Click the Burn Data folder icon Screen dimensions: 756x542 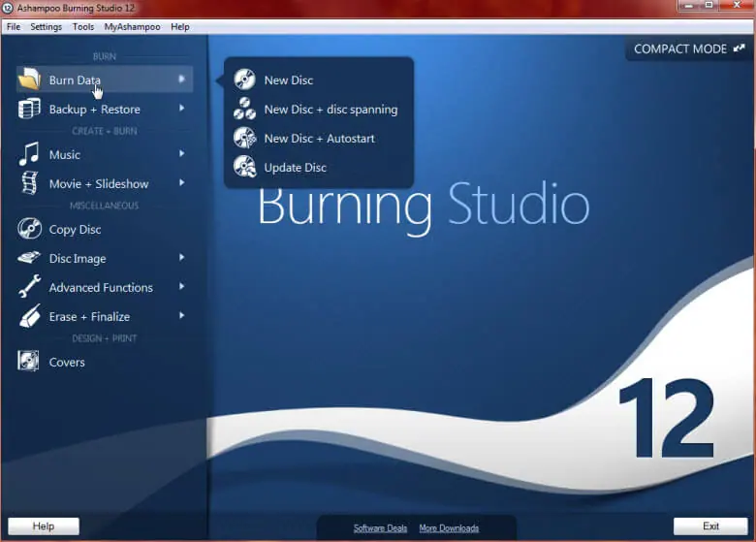tap(29, 80)
